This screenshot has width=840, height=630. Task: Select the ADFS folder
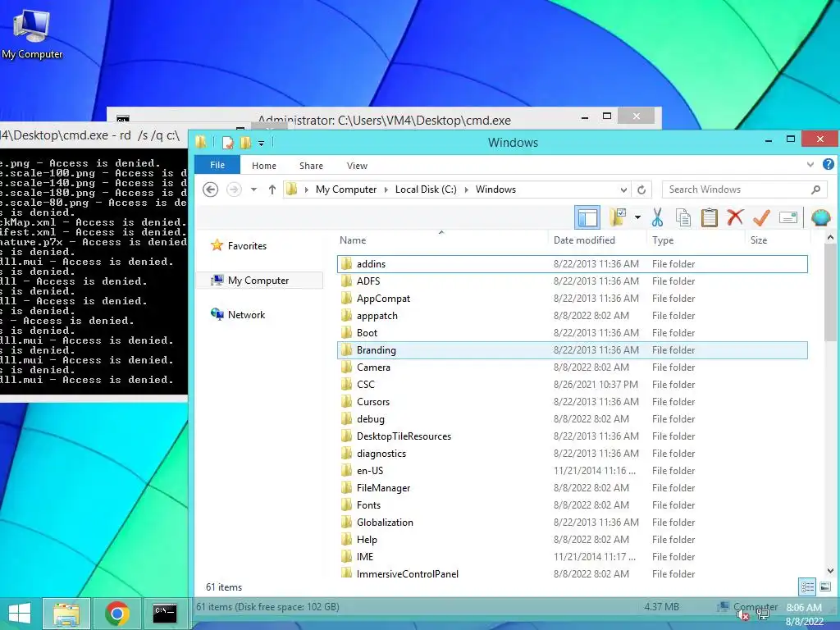click(x=572, y=281)
